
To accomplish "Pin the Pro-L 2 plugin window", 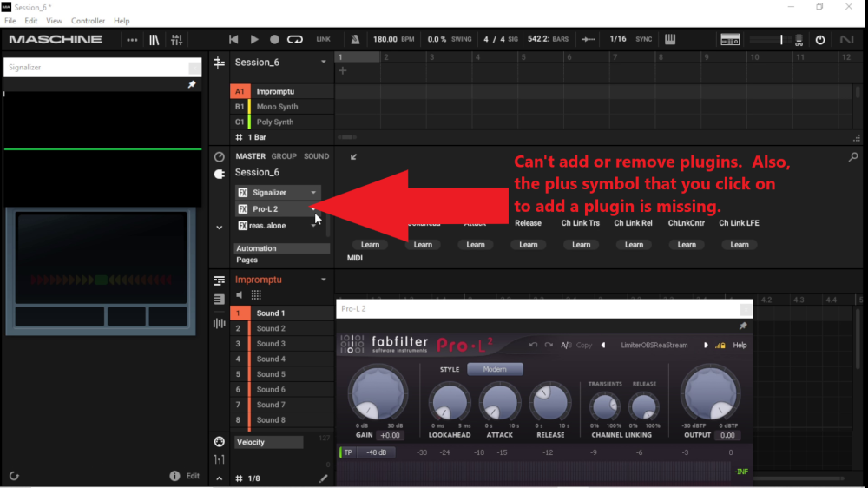I will [743, 326].
